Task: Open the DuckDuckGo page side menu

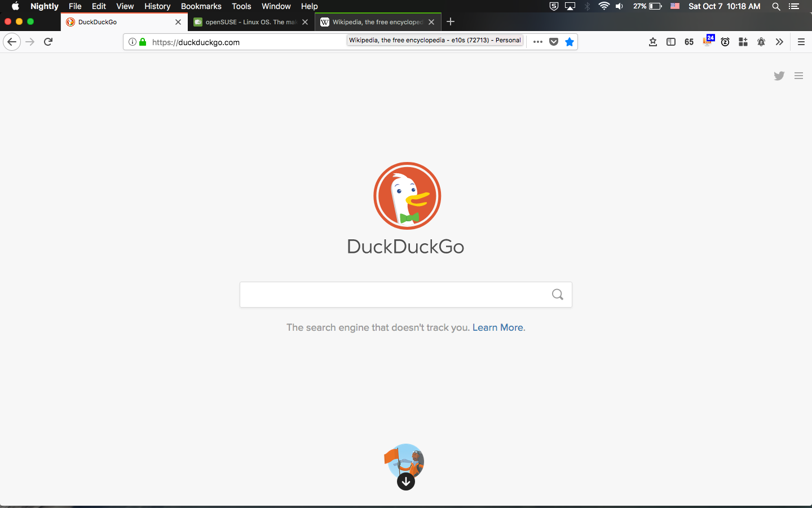Action: click(798, 76)
